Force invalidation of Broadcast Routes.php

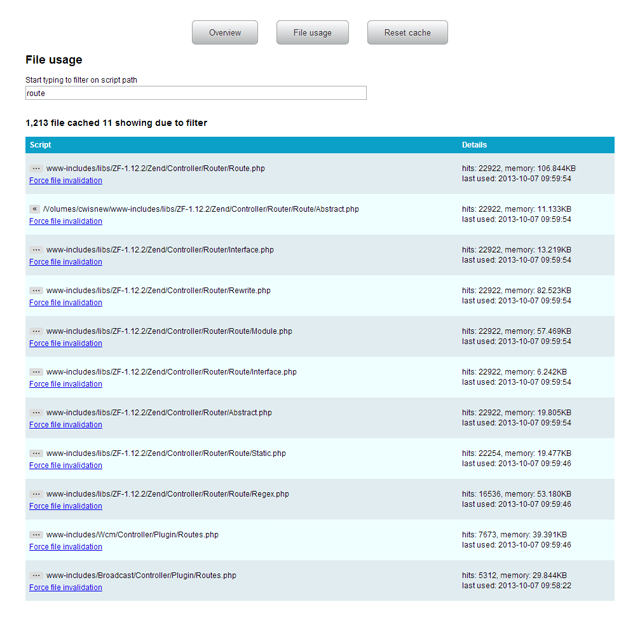pyautogui.click(x=65, y=588)
